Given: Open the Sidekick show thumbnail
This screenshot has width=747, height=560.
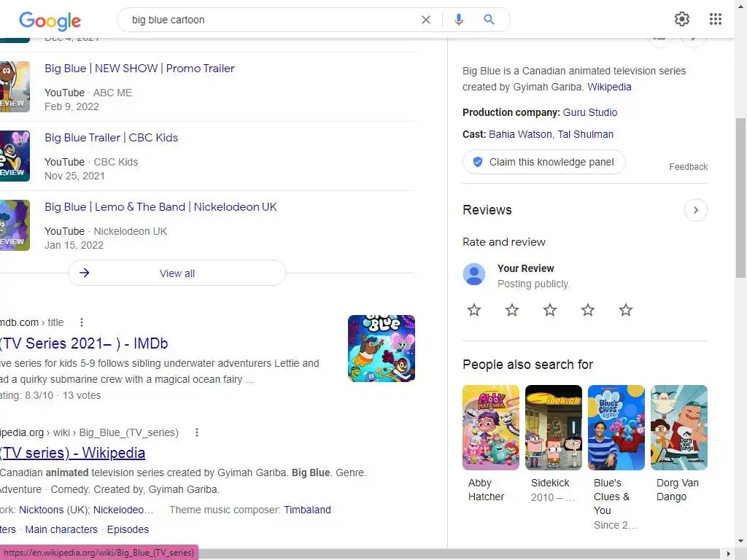Looking at the screenshot, I should pyautogui.click(x=554, y=427).
